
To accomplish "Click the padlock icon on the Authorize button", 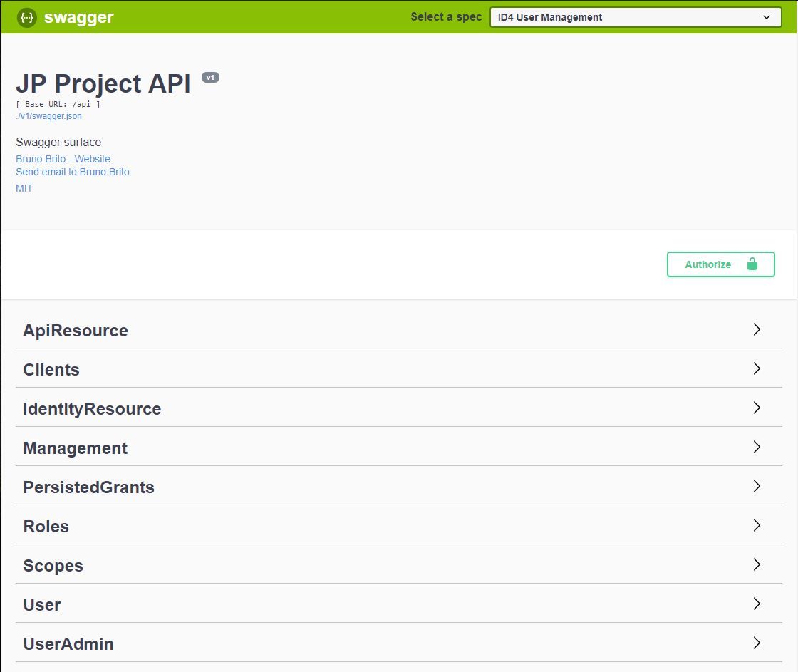I will [x=753, y=264].
